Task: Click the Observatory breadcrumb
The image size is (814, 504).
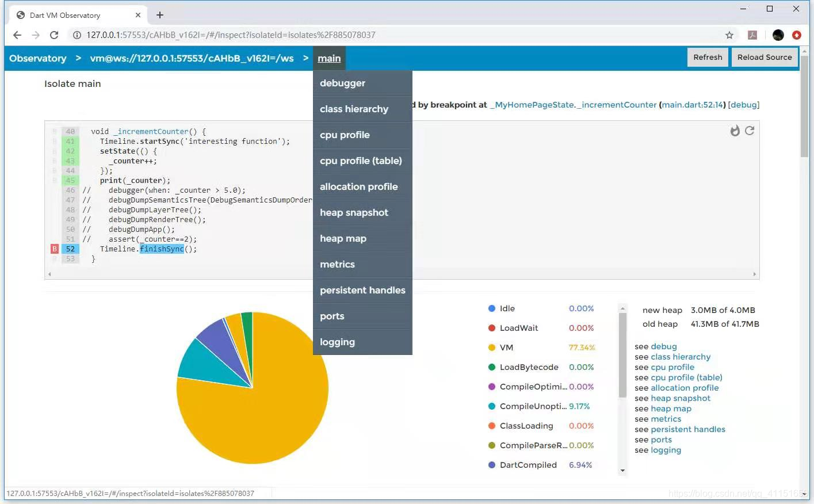Action: pos(38,58)
